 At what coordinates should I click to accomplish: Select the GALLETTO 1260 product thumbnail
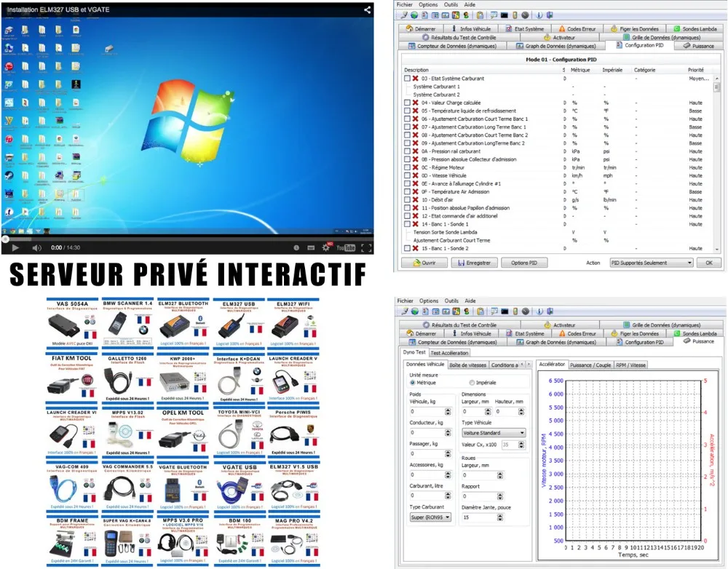click(127, 378)
